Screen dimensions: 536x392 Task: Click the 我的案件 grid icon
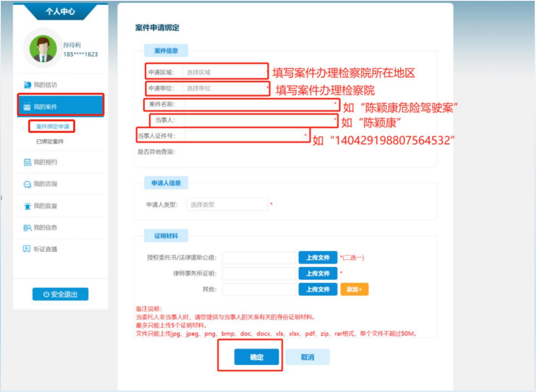[27, 107]
